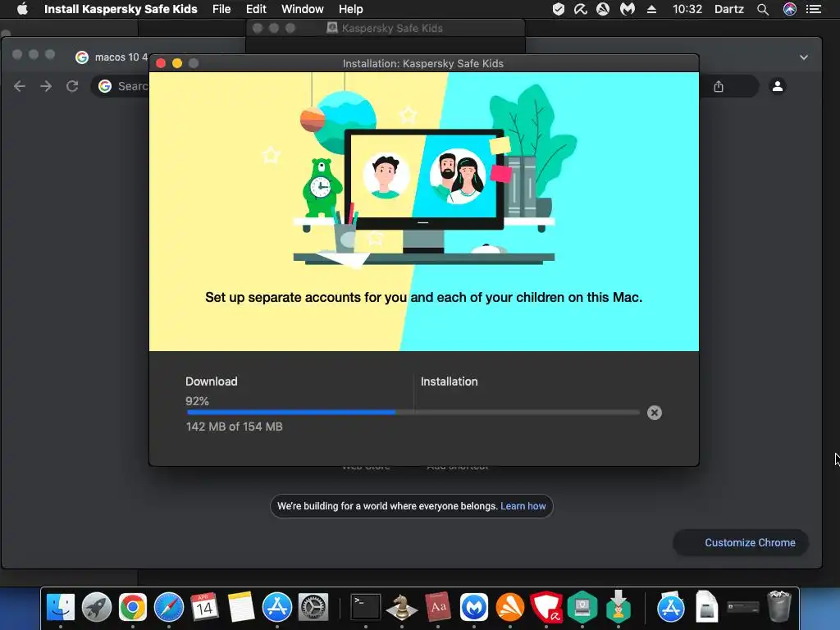Click the share icon in Chrome's address bar
840x630 pixels.
(x=719, y=86)
